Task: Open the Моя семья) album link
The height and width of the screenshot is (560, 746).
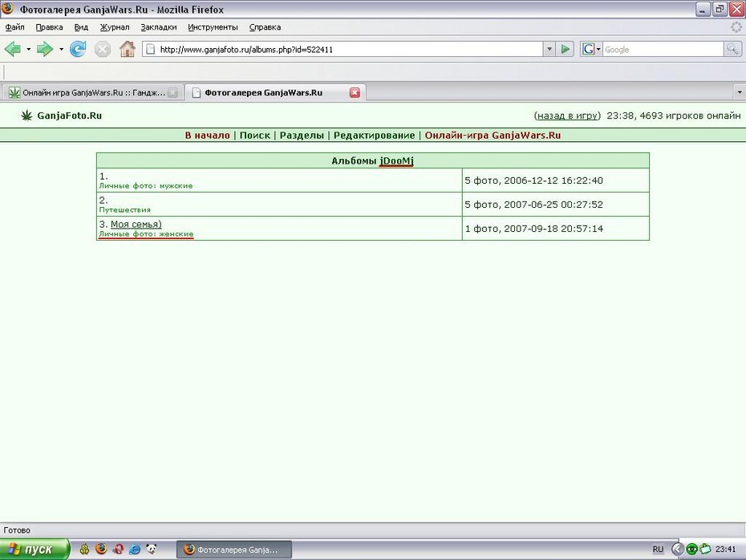Action: [136, 224]
